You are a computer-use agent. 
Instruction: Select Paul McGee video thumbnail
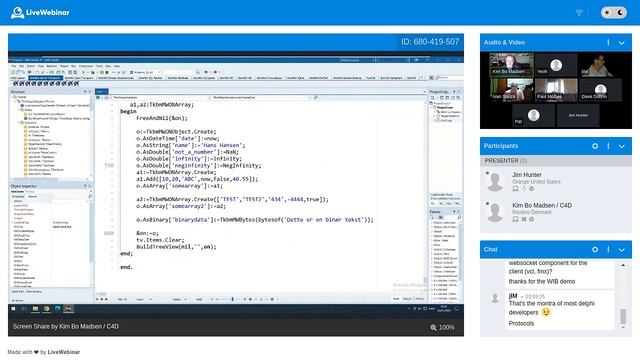point(556,90)
